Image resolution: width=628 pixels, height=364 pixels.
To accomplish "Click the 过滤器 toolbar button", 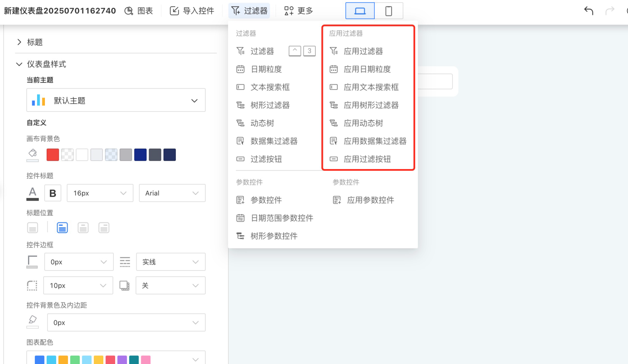I will (x=249, y=11).
